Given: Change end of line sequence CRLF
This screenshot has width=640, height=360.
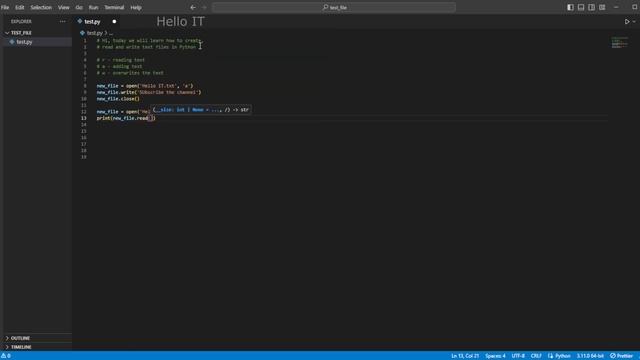Looking at the screenshot, I should (x=536, y=356).
